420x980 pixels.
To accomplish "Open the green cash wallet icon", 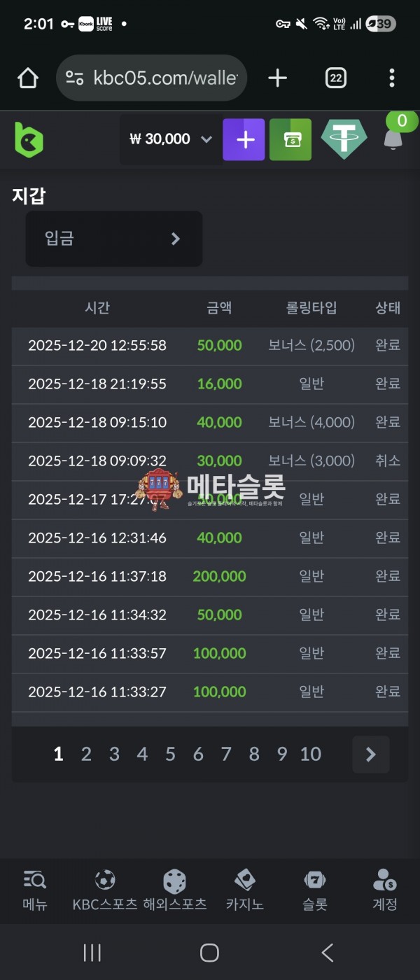I will click(290, 139).
